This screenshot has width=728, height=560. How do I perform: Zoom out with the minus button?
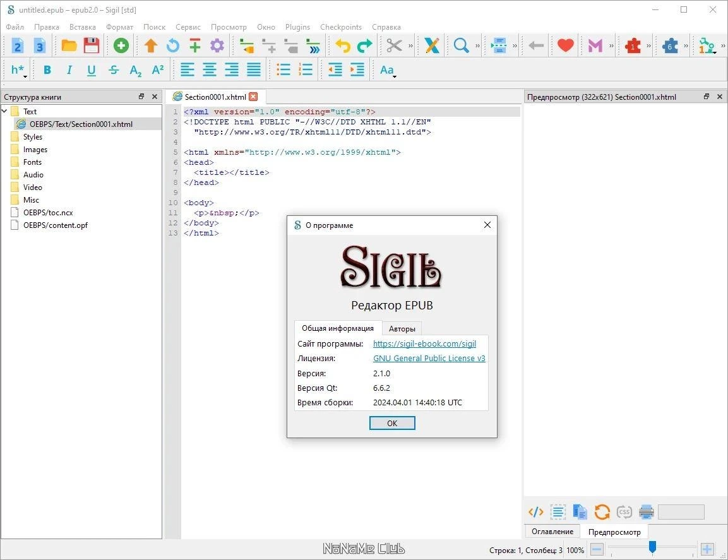(x=597, y=550)
